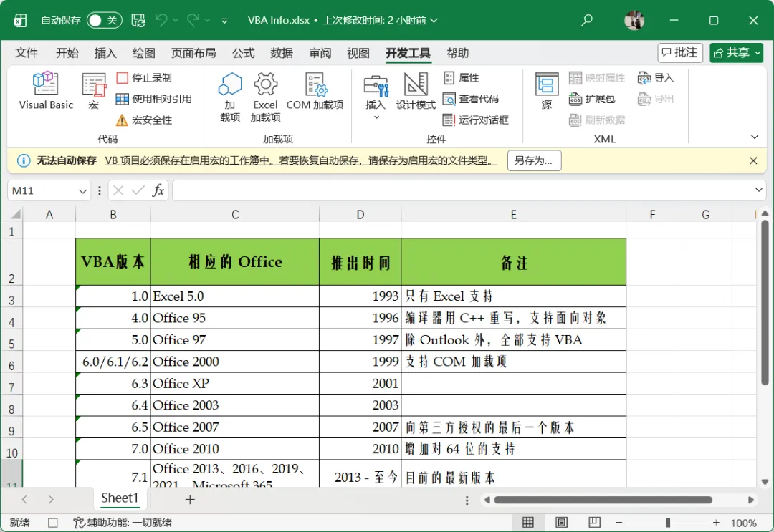Open the user account avatar
The image size is (774, 532).
click(x=634, y=20)
